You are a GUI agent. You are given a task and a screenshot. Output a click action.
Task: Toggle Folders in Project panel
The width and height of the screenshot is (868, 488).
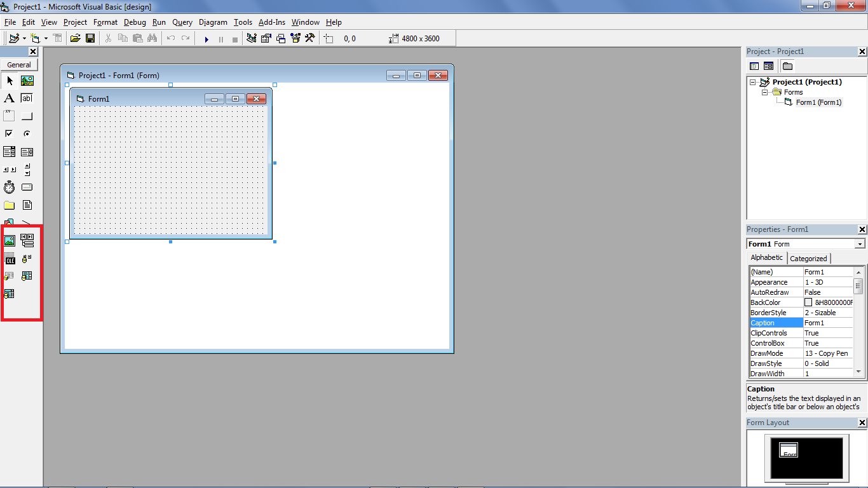point(787,66)
